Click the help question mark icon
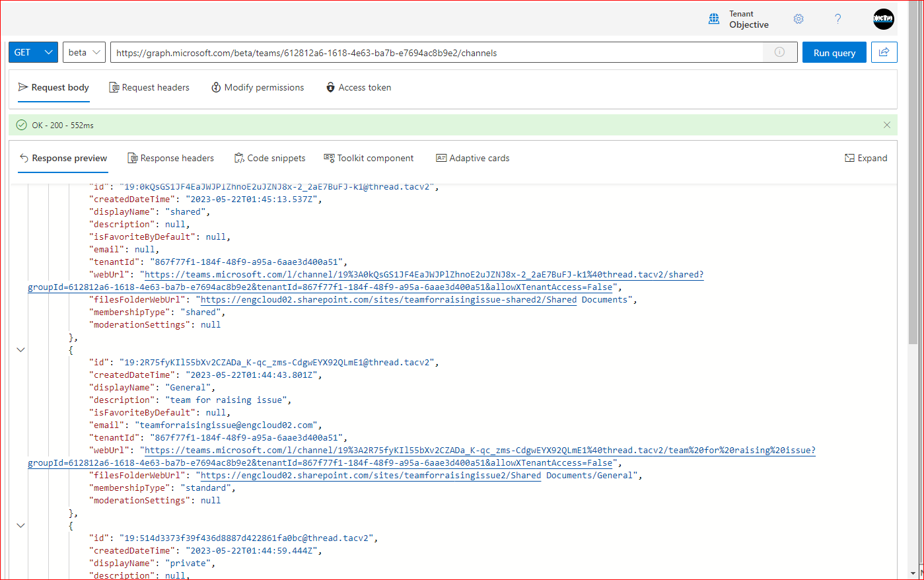 point(837,19)
